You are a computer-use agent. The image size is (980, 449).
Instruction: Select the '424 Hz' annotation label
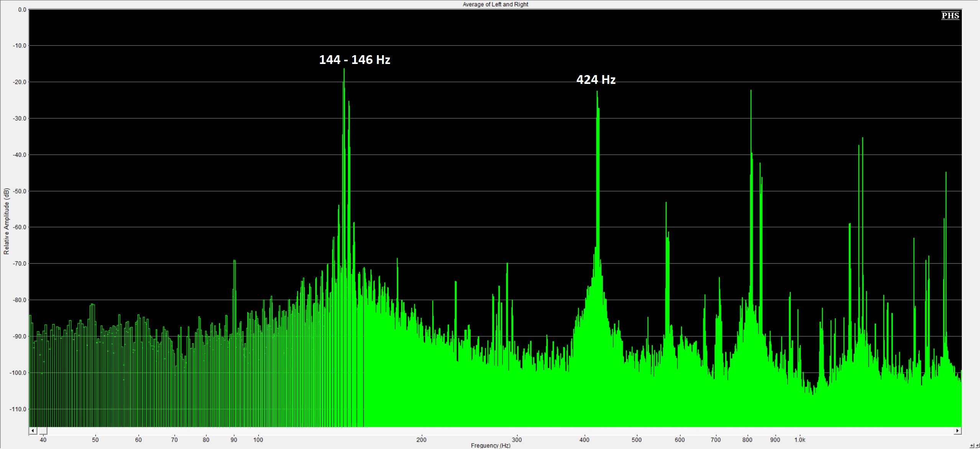click(596, 80)
